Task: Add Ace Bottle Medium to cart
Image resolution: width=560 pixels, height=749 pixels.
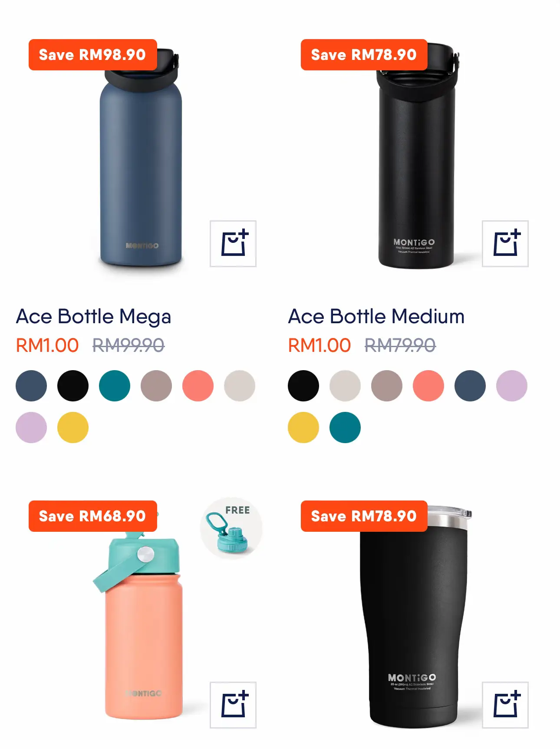Action: pyautogui.click(x=505, y=244)
